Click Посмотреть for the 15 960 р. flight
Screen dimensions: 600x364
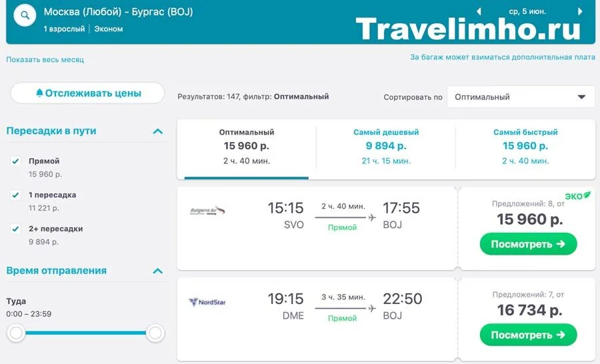click(528, 244)
